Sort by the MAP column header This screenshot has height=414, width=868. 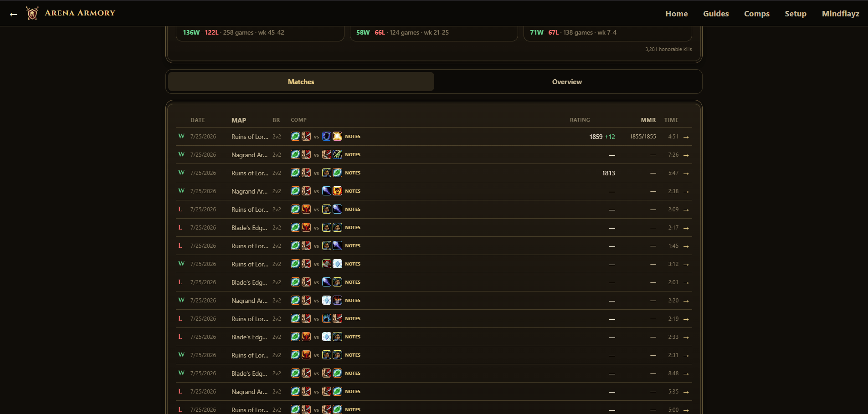coord(239,120)
